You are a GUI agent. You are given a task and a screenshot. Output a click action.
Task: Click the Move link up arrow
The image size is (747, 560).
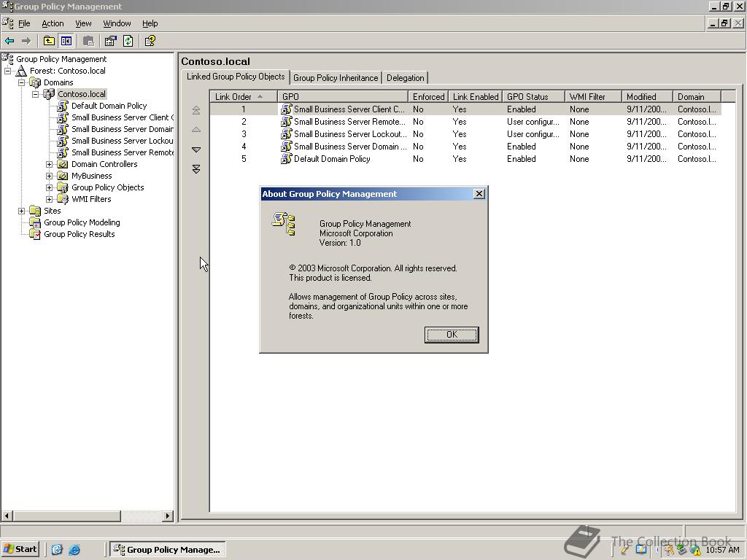[x=196, y=130]
